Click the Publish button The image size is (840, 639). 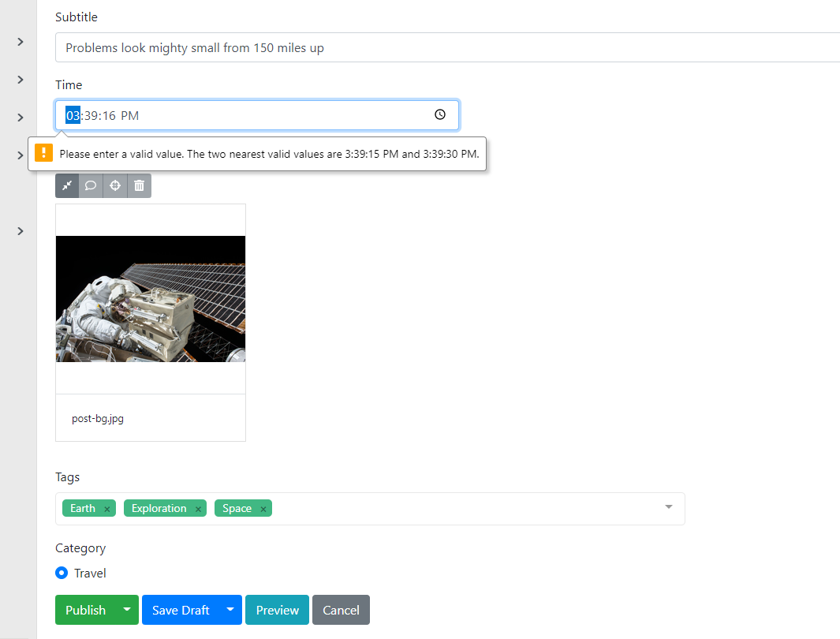pos(86,610)
